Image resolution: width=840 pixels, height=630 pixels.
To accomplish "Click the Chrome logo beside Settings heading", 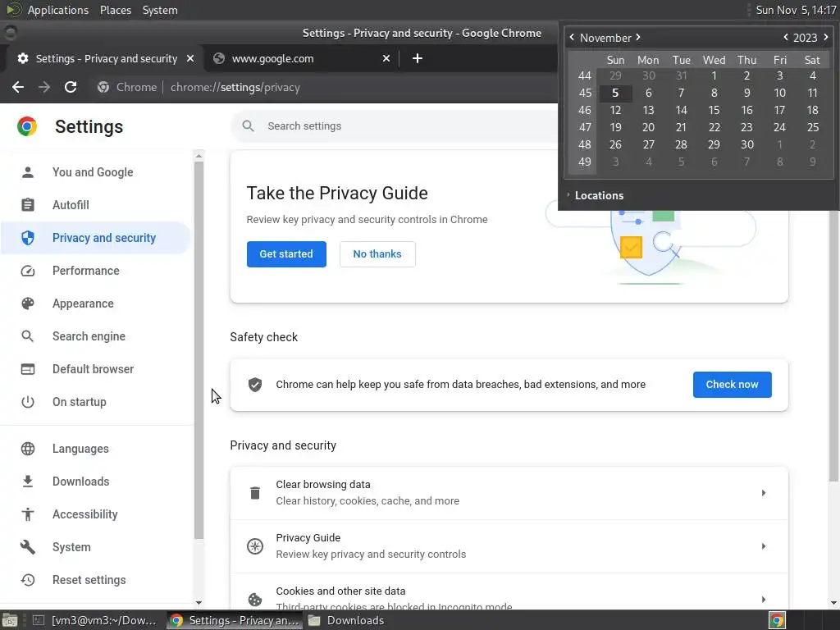I will click(x=27, y=126).
